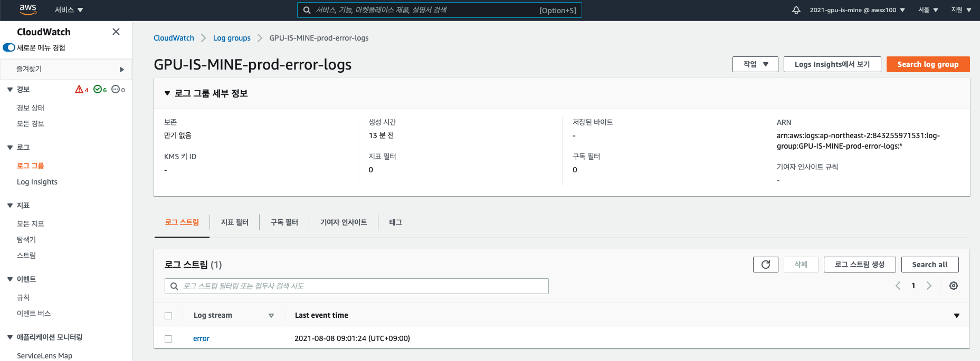This screenshot has height=361, width=980.
Task: Switch to the 기여자 인사이트 tab
Action: click(x=344, y=222)
